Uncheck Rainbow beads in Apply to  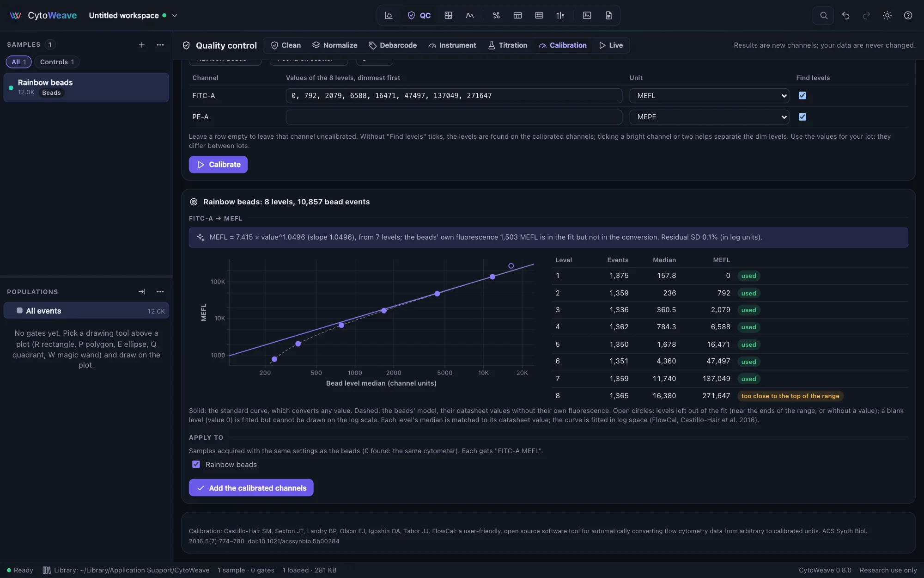tap(196, 464)
